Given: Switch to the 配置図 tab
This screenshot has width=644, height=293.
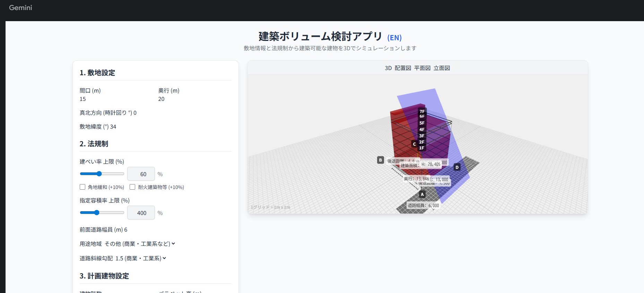Looking at the screenshot, I should [403, 68].
